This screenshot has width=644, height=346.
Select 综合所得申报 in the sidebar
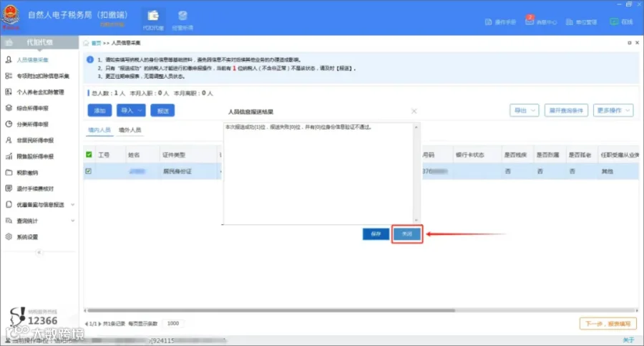[x=39, y=108]
